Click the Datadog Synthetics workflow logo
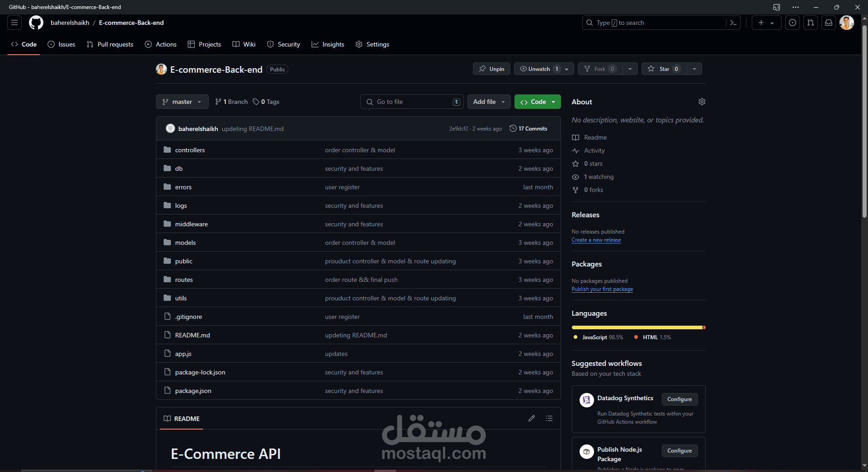This screenshot has height=472, width=868. (587, 400)
